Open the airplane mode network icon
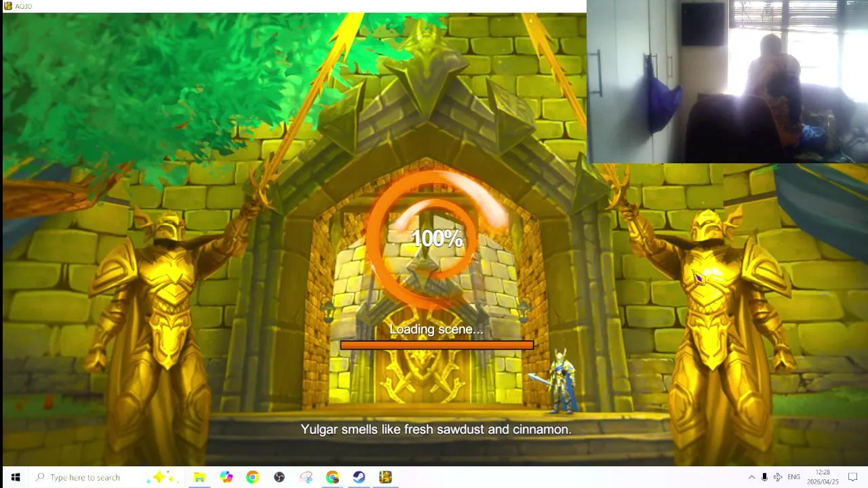Screen dimensions: 868x488 pos(778,477)
